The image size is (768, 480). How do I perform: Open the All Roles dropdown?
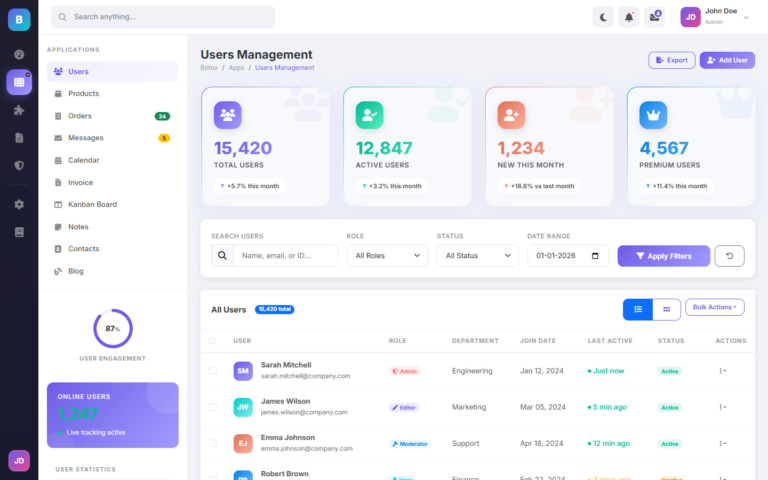pos(387,256)
